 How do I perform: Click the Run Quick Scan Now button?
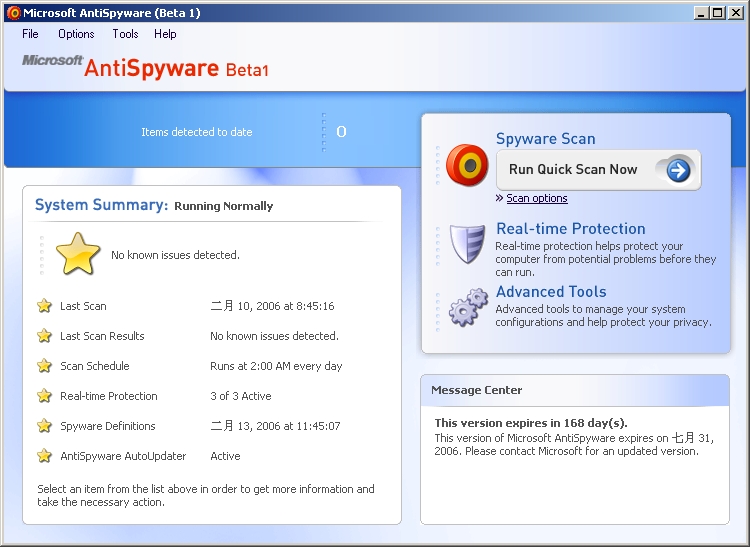click(x=598, y=170)
